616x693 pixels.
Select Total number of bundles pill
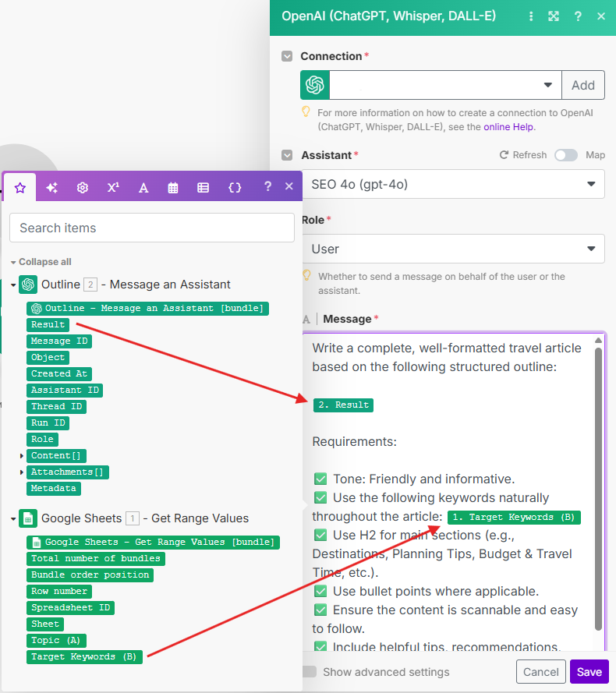pyautogui.click(x=95, y=558)
